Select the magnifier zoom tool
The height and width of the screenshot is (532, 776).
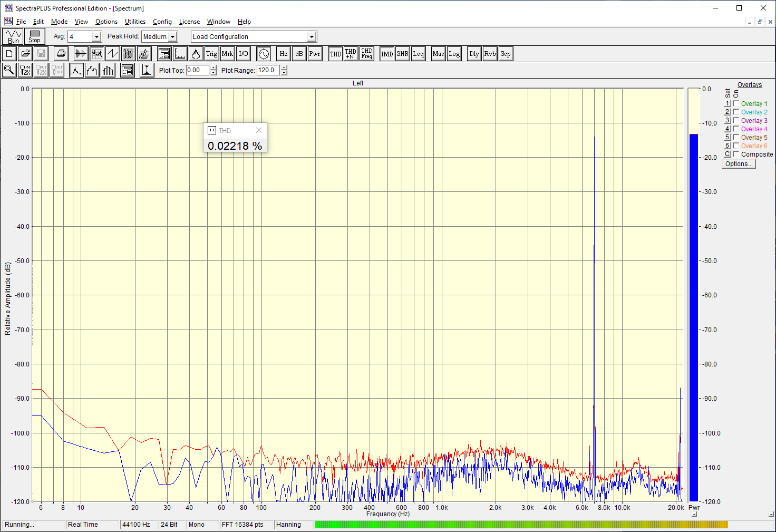coord(9,70)
